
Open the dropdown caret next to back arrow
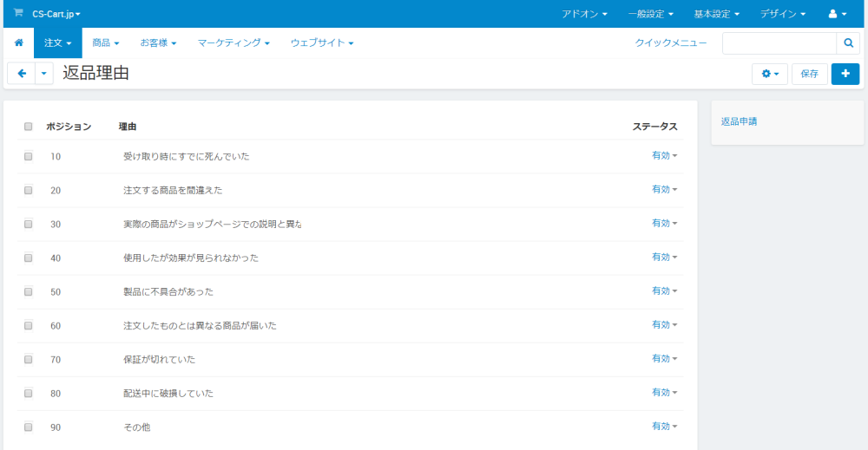coord(44,74)
